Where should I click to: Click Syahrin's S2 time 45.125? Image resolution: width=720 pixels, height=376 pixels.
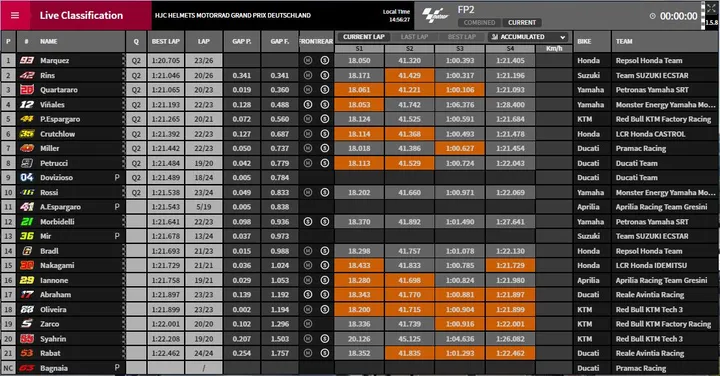[409, 338]
